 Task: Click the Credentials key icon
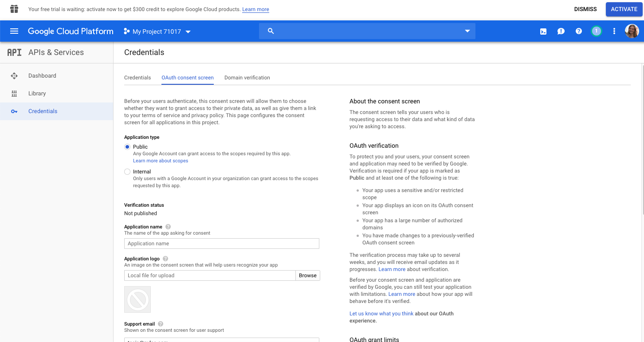[x=14, y=111]
